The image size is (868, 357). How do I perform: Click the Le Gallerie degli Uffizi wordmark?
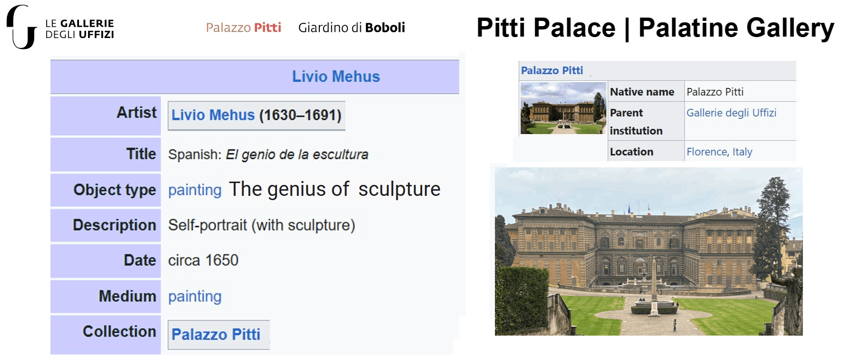coord(79,29)
